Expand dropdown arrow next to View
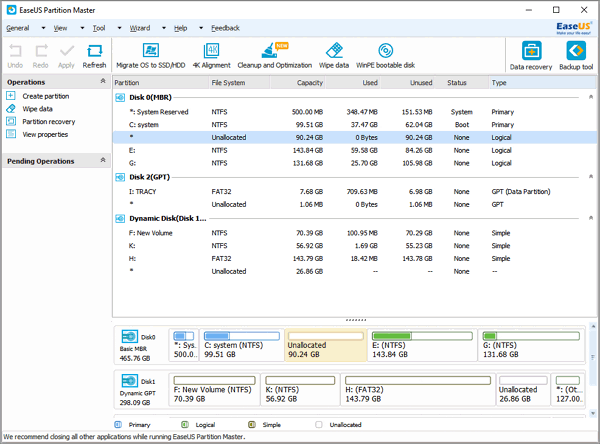Image resolution: width=600 pixels, height=444 pixels. 82,28
